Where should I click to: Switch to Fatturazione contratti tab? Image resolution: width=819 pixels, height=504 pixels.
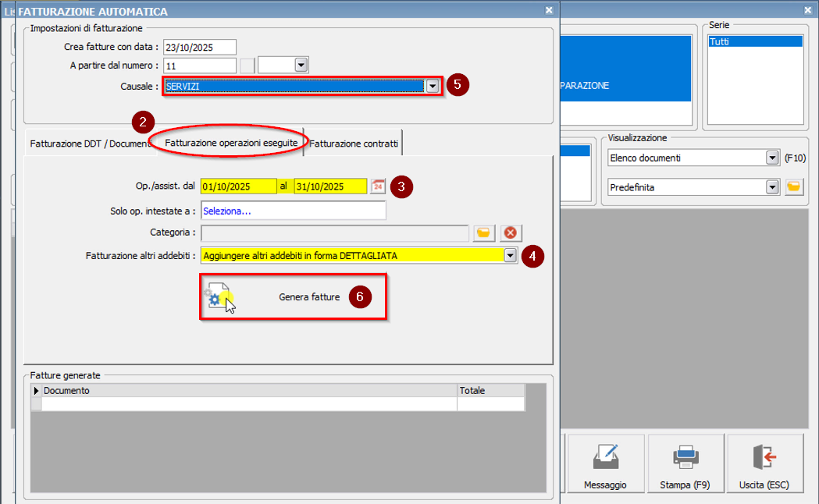pos(354,144)
